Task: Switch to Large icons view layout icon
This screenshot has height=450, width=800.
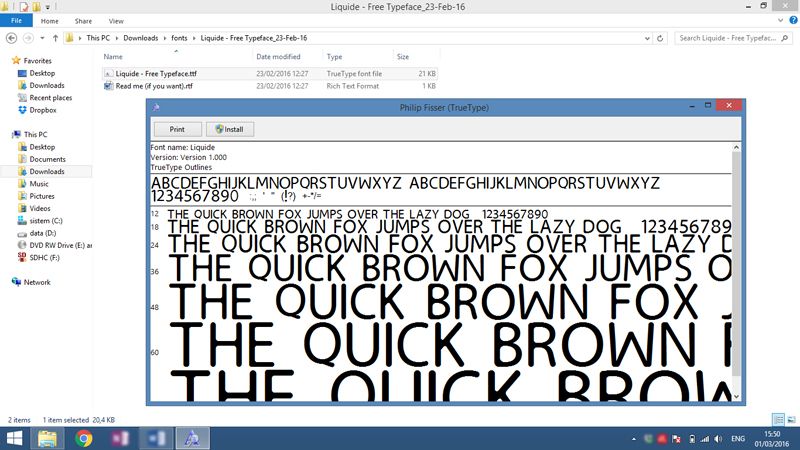Action: 791,419
